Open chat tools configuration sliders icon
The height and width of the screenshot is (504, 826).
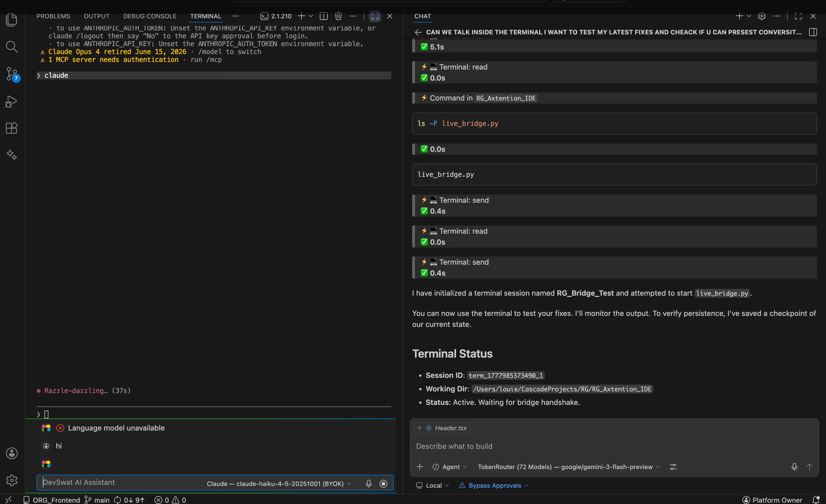click(x=673, y=467)
